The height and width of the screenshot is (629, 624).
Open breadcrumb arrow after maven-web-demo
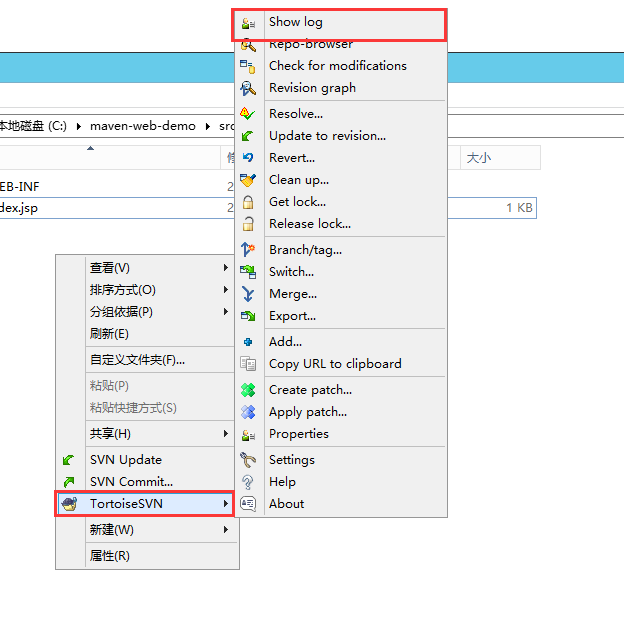208,127
